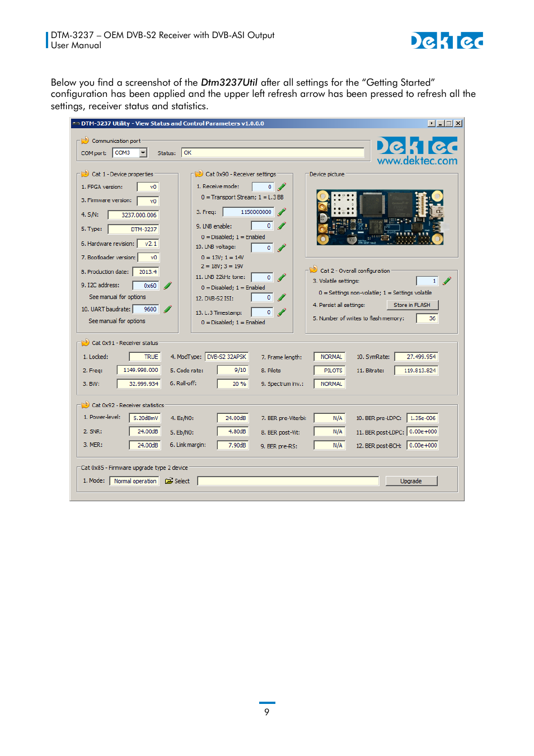Click the Type value DTM-3237

coord(133,229)
